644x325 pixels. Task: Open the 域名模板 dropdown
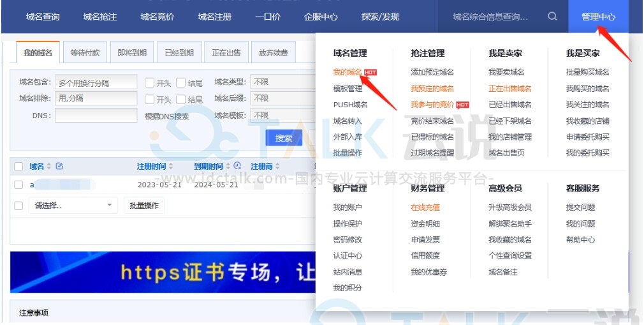283,115
